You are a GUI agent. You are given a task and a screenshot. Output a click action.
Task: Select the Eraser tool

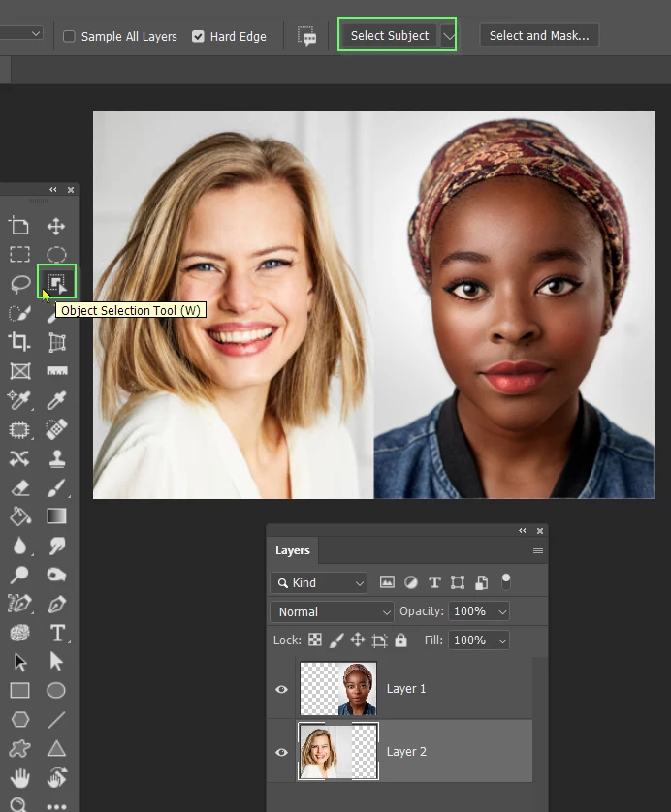pyautogui.click(x=19, y=487)
